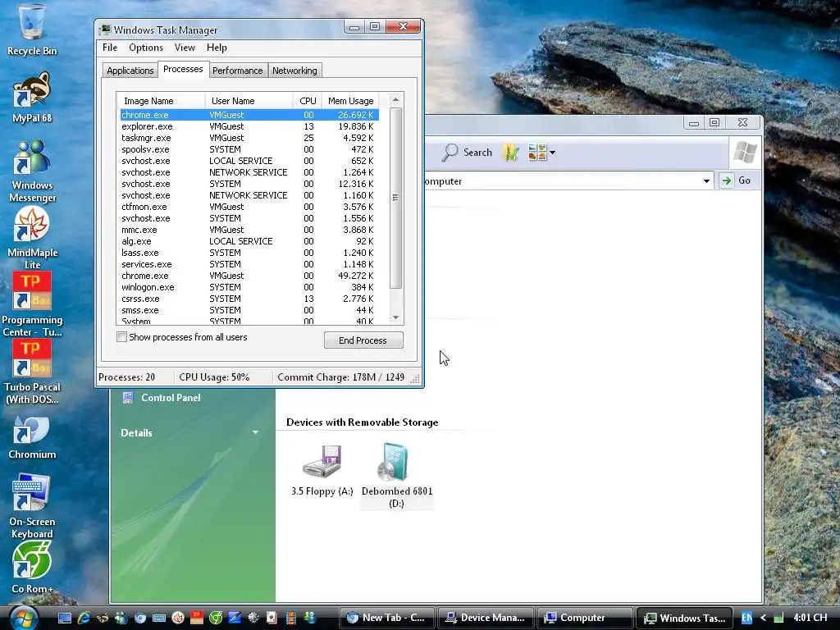Launch Internet Explorer from the quick launch
This screenshot has height=630, width=840.
pos(84,619)
